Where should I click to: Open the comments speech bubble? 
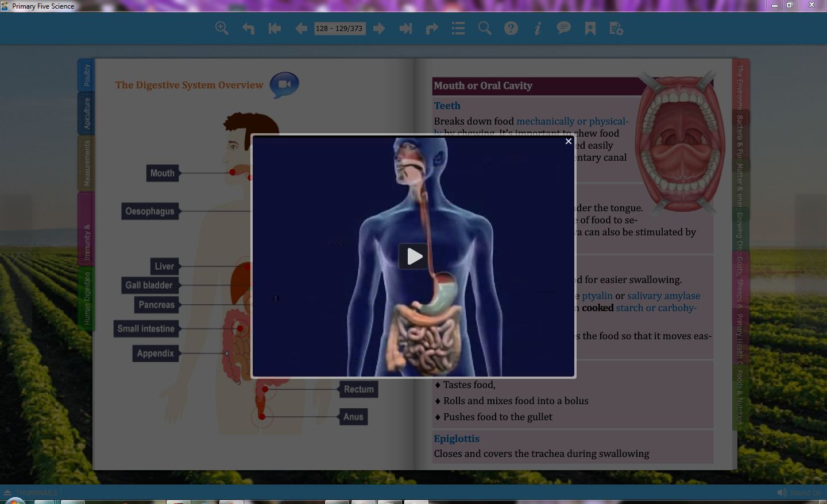(x=564, y=29)
